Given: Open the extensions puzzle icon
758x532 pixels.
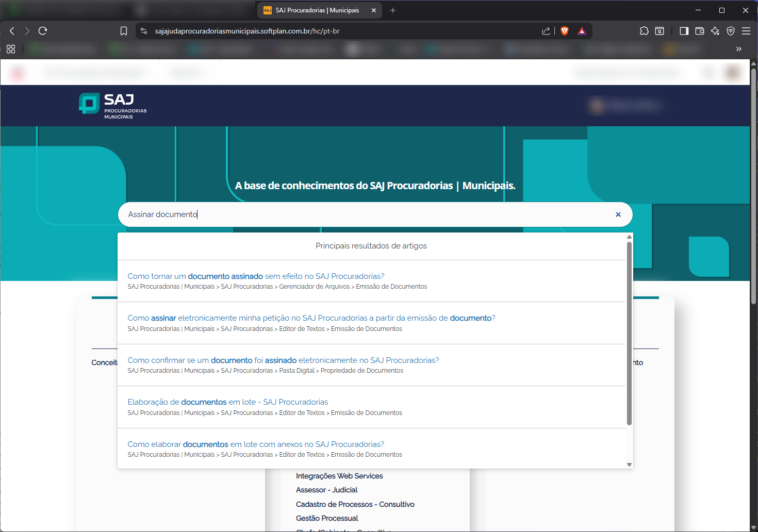Looking at the screenshot, I should (x=644, y=31).
